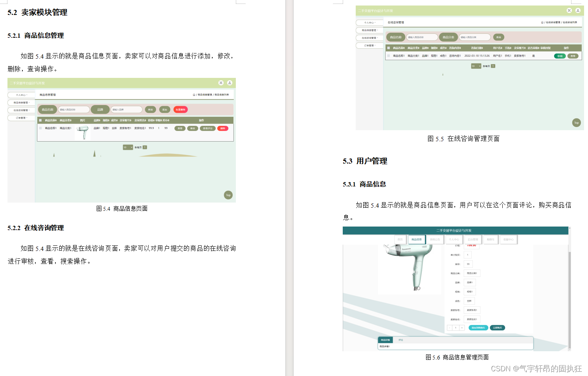Click 添加到购物车 button
This screenshot has height=376, width=588.
pos(478,328)
